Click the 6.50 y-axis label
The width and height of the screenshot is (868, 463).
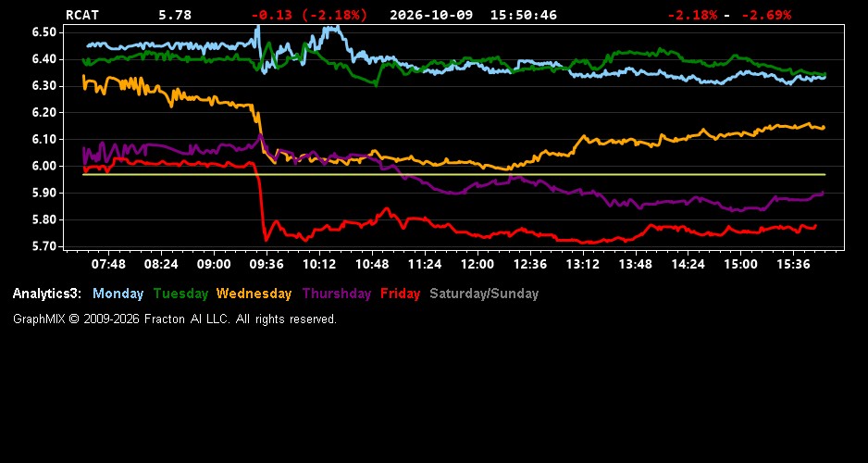click(x=44, y=32)
